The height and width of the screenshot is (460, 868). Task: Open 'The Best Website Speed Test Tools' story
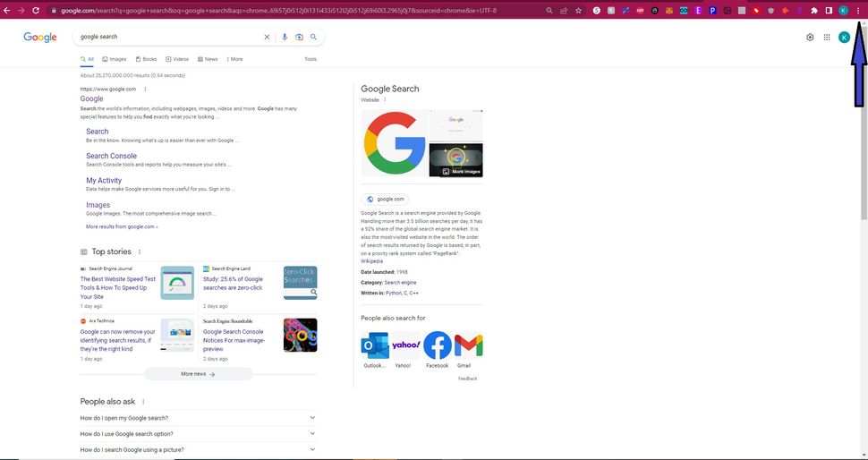tap(118, 288)
